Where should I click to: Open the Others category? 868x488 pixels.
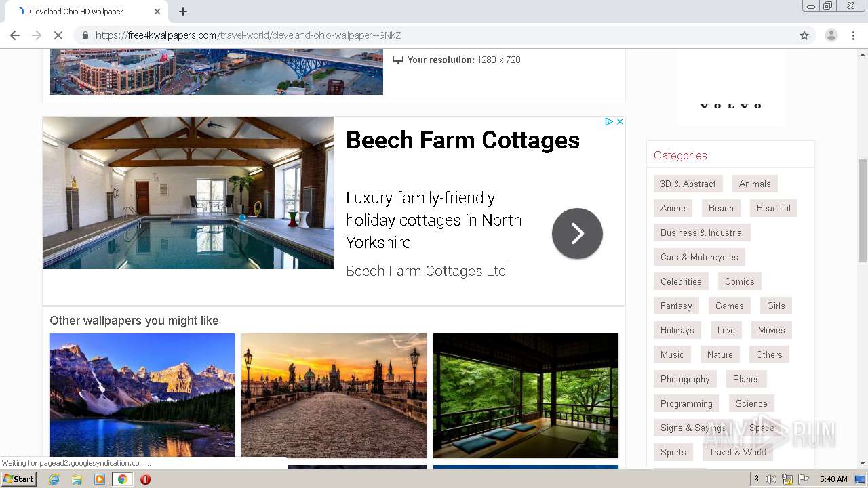click(769, 354)
